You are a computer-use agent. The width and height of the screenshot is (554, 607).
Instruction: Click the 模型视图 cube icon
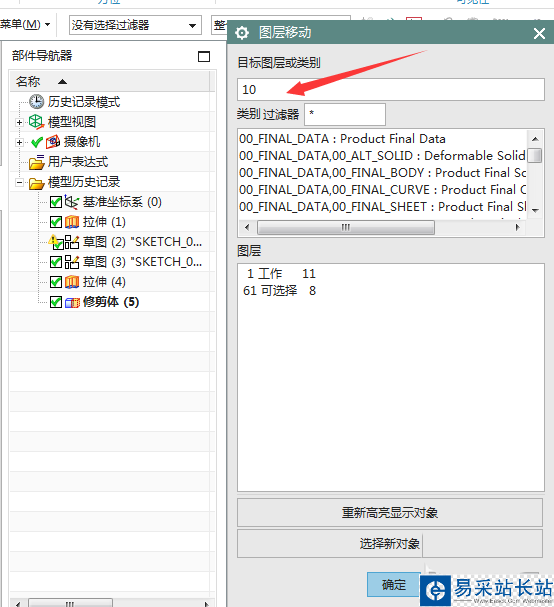36,122
